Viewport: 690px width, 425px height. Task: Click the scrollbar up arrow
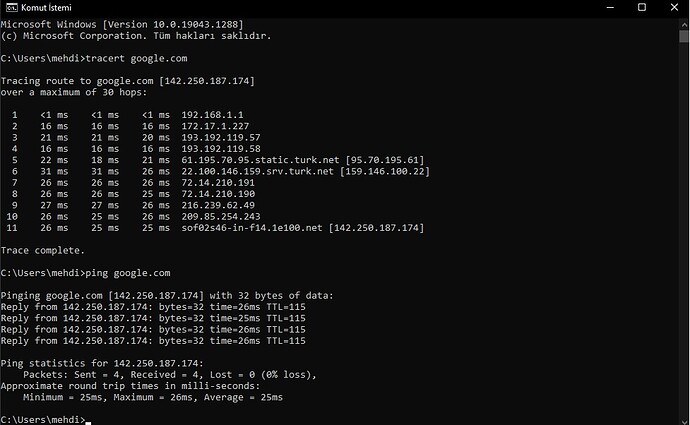683,25
